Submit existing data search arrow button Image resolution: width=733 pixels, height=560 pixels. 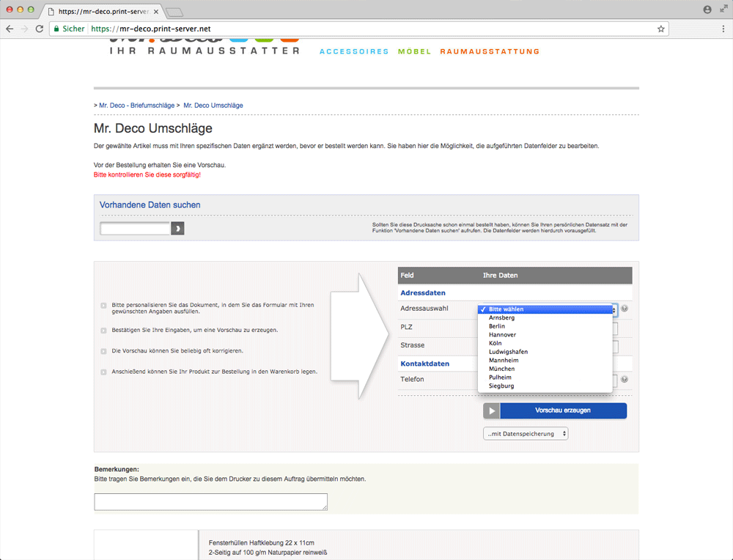click(177, 229)
